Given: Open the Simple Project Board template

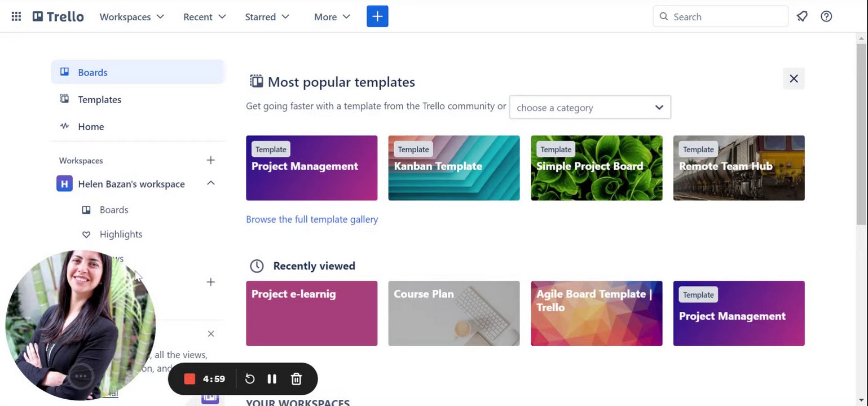Looking at the screenshot, I should pyautogui.click(x=596, y=167).
